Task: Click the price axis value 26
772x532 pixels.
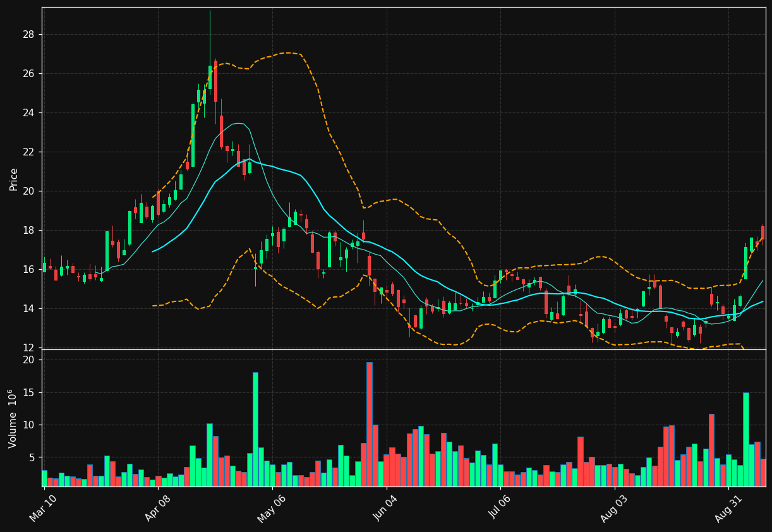Action: click(30, 74)
